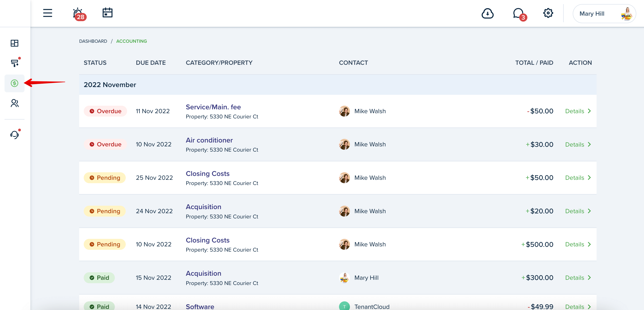
Task: Open the calendar icon in top bar
Action: (x=108, y=13)
